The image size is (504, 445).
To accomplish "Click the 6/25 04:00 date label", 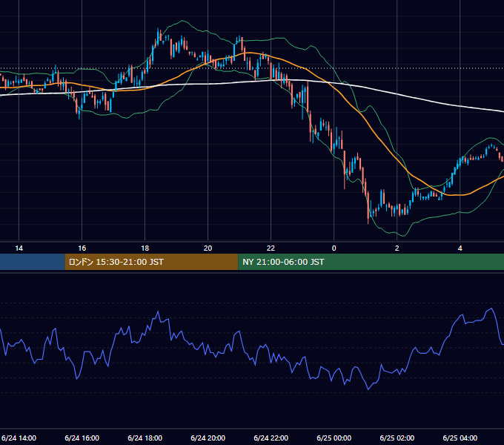I will (460, 438).
